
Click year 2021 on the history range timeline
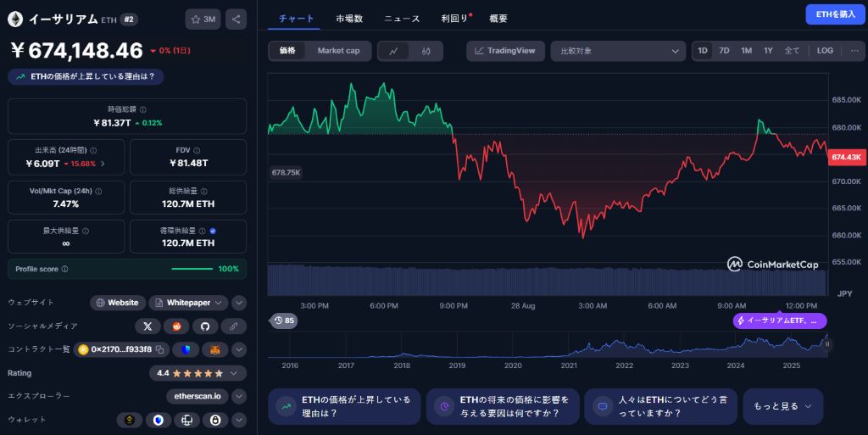pos(569,365)
